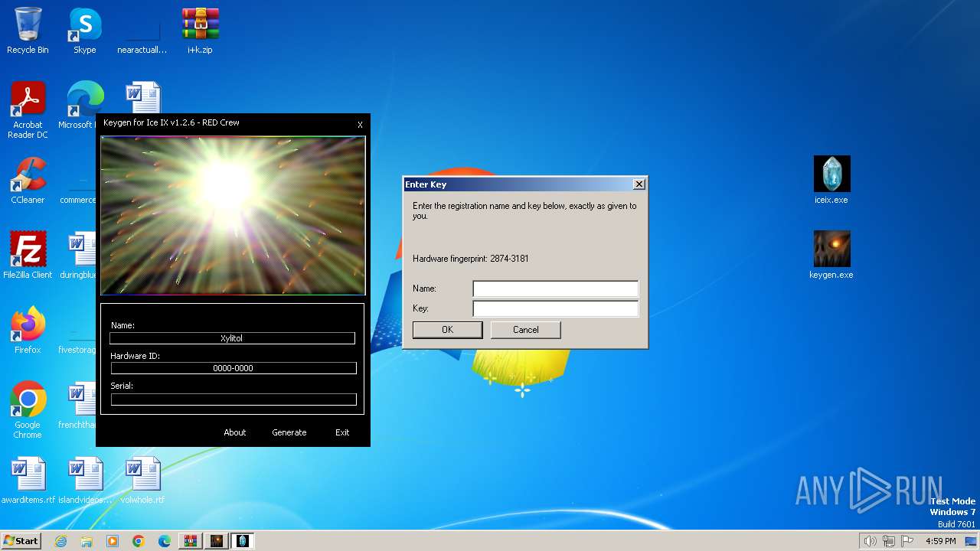The height and width of the screenshot is (551, 980).
Task: Open the Action Center flag icon
Action: click(906, 541)
